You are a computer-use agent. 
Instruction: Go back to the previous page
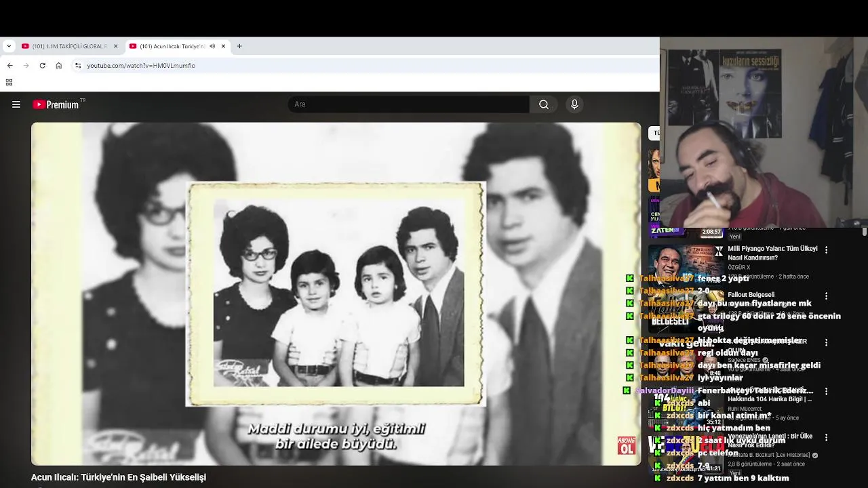(x=9, y=65)
